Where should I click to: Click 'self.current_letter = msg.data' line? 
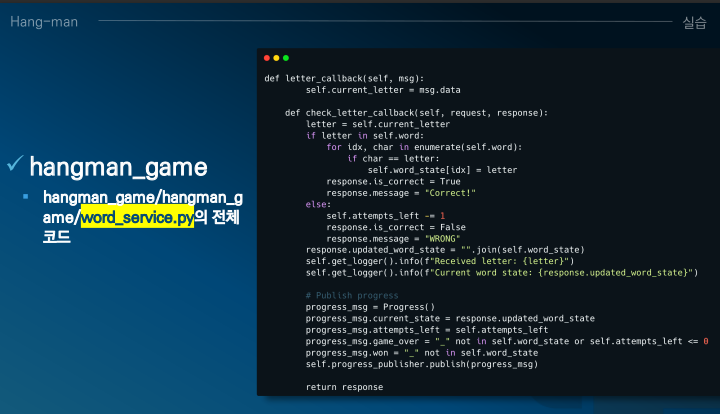tap(383, 90)
